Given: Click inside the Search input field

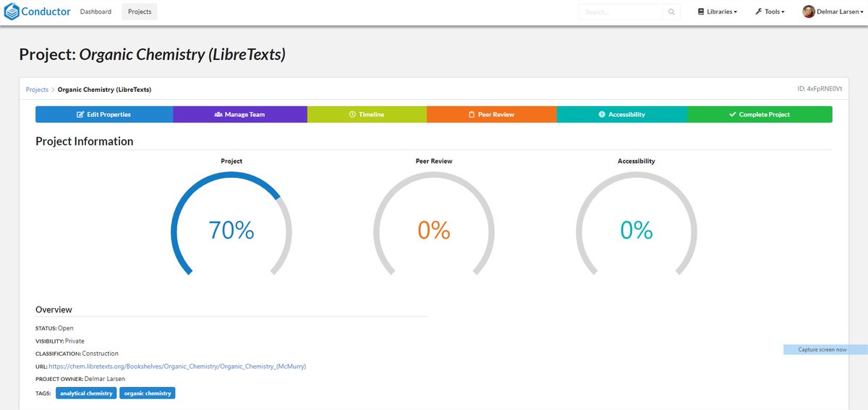Looking at the screenshot, I should click(x=621, y=12).
